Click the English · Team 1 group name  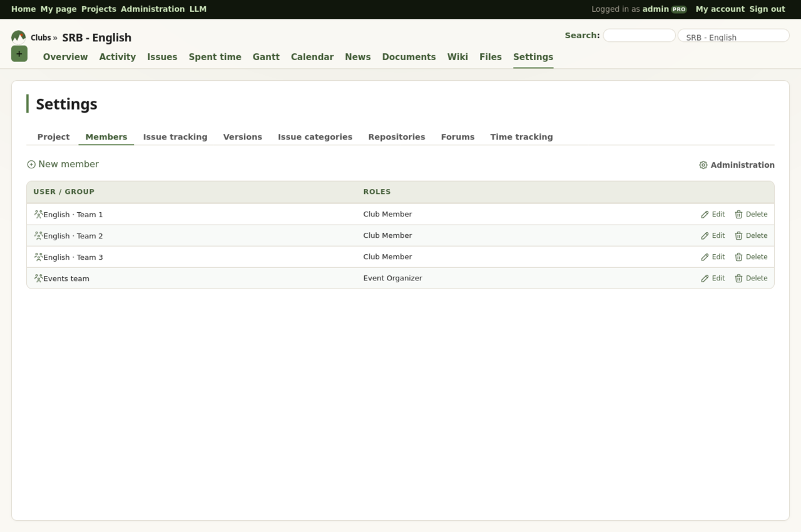point(73,215)
